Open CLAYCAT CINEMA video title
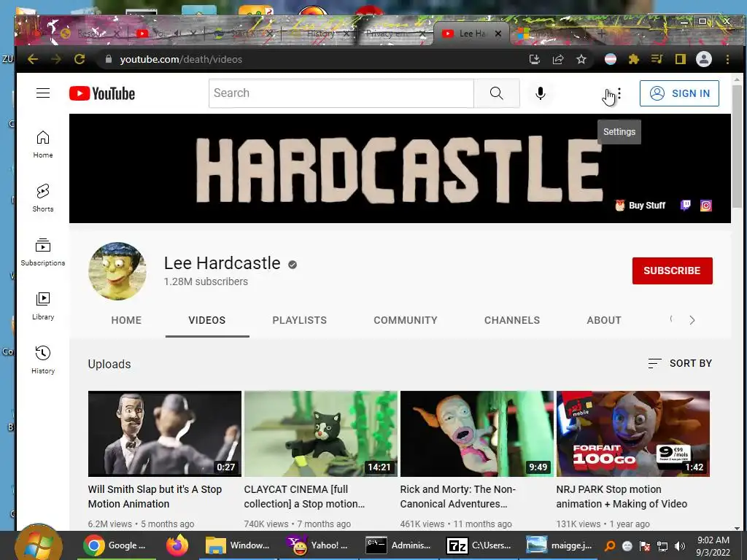Viewport: 747px width, 560px height. click(304, 497)
